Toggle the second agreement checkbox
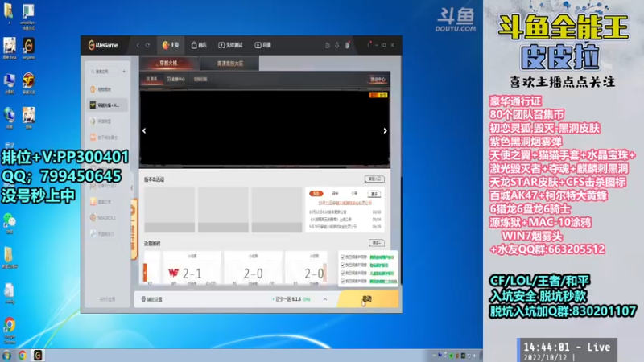This screenshot has height=362, width=644. click(343, 265)
